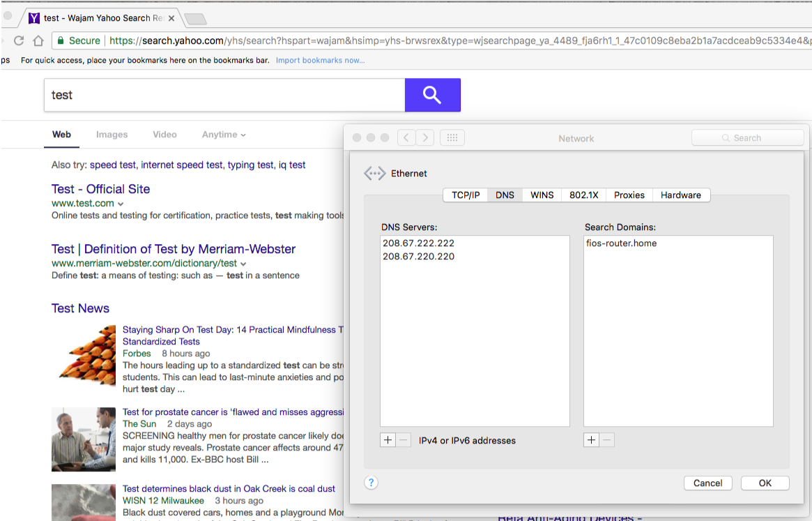Open prostate cancer test article
This screenshot has width=812, height=521.
[x=233, y=411]
